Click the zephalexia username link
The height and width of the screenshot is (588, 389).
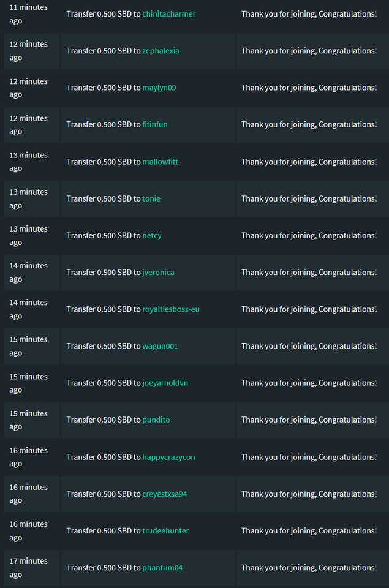point(161,51)
